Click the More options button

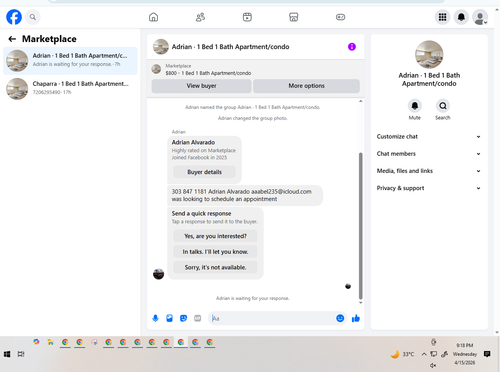[306, 86]
